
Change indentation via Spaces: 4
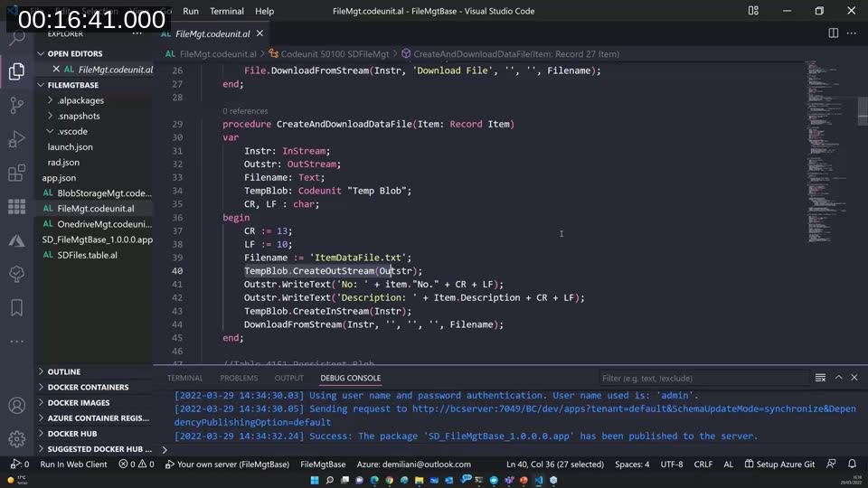pos(632,465)
